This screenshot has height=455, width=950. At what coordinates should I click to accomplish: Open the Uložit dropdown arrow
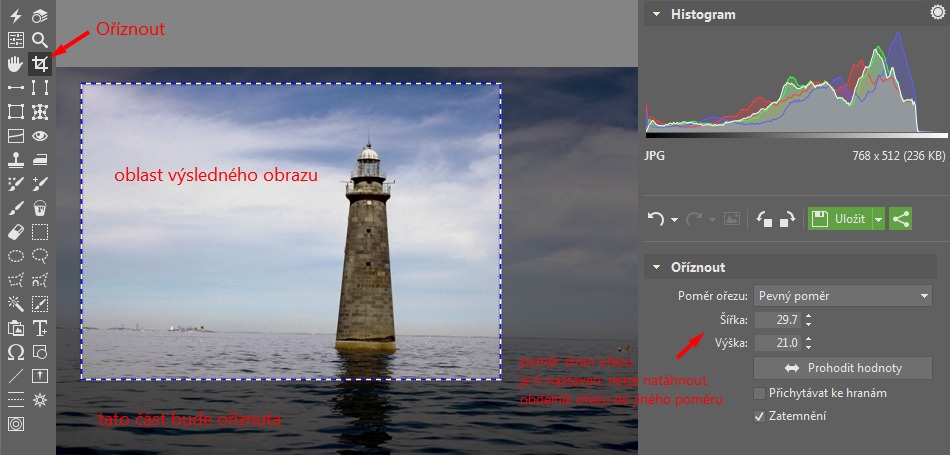(x=879, y=218)
